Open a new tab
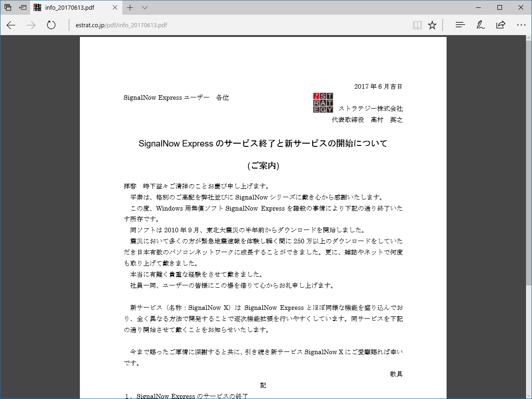The image size is (532, 399). click(x=130, y=7)
